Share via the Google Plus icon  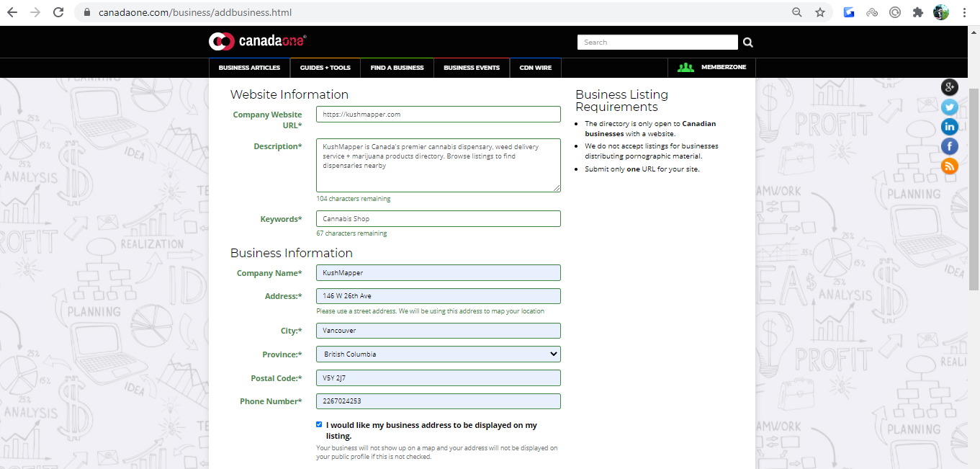pyautogui.click(x=950, y=87)
